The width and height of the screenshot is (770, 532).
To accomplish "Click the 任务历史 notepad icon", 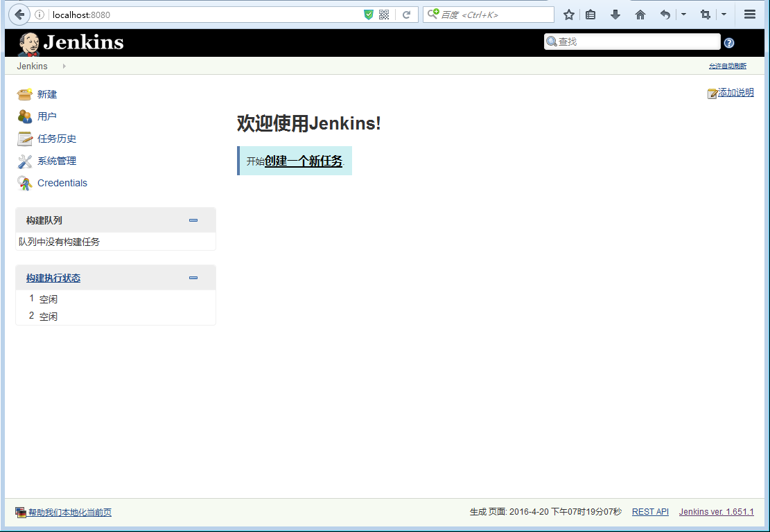I will pyautogui.click(x=24, y=139).
